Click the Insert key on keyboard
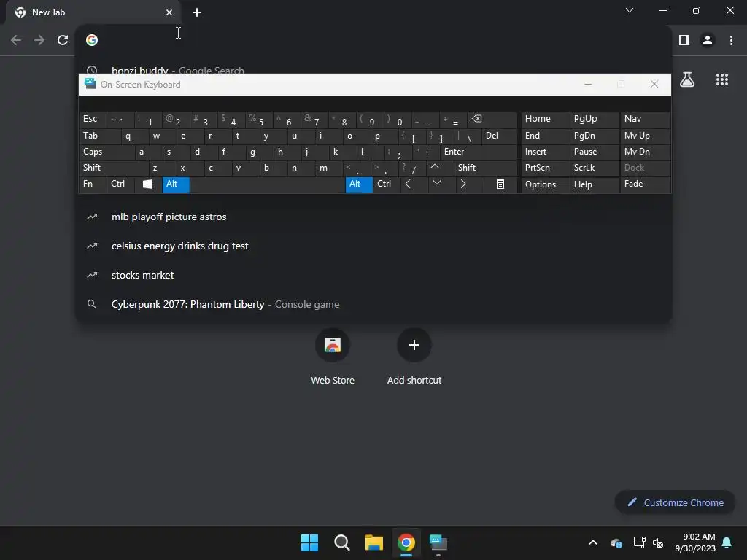The height and width of the screenshot is (560, 747). pos(546,152)
